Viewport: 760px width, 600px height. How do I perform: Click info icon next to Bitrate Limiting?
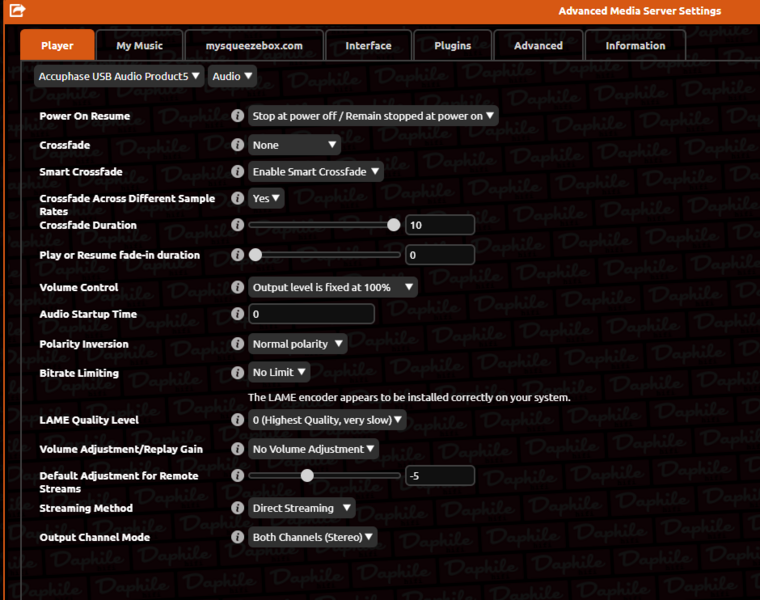tap(238, 373)
